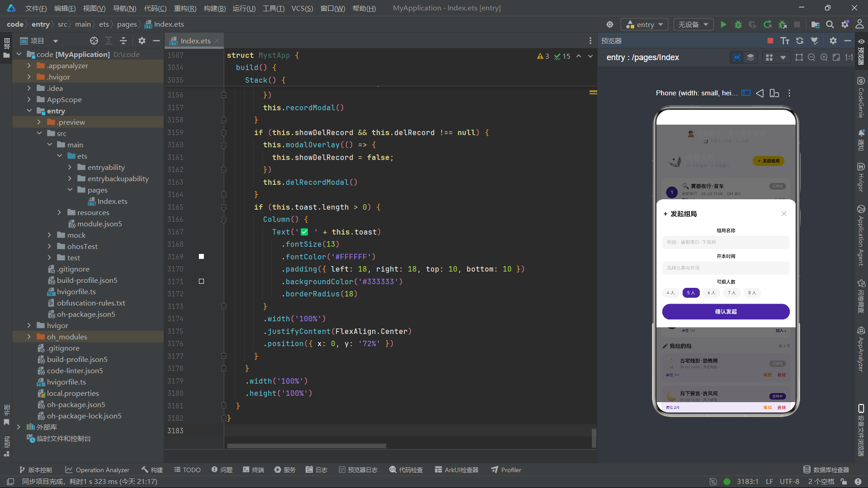
Task: Open search everywhere magnifier icon
Action: [830, 24]
